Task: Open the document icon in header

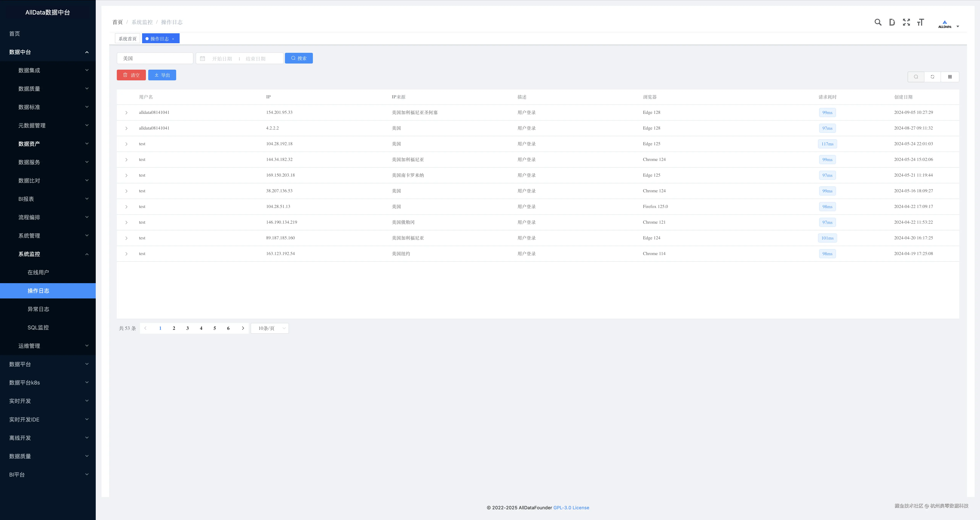Action: click(892, 22)
